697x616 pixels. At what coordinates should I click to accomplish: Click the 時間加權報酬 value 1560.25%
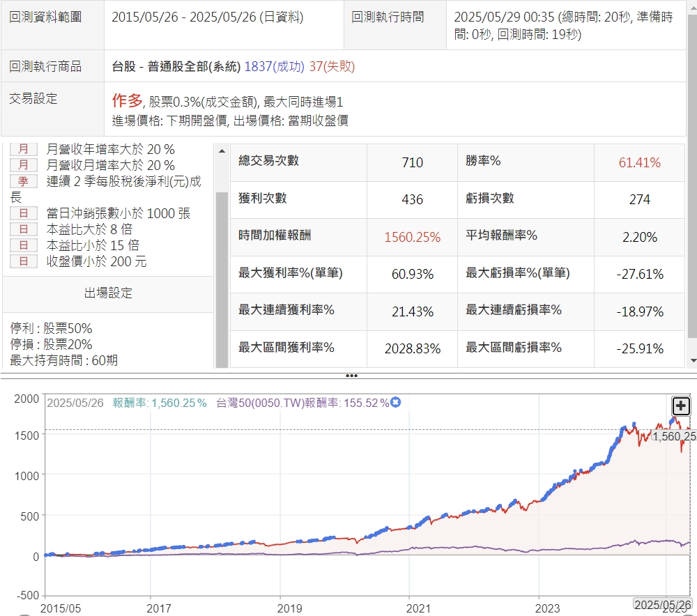(x=412, y=237)
